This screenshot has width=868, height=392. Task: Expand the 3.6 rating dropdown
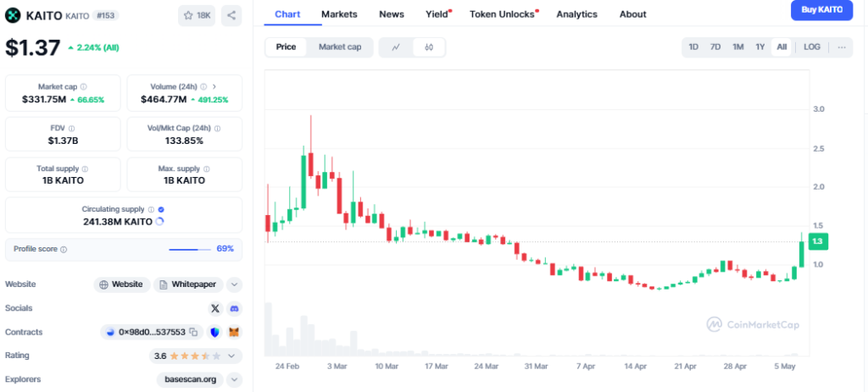[x=235, y=356]
